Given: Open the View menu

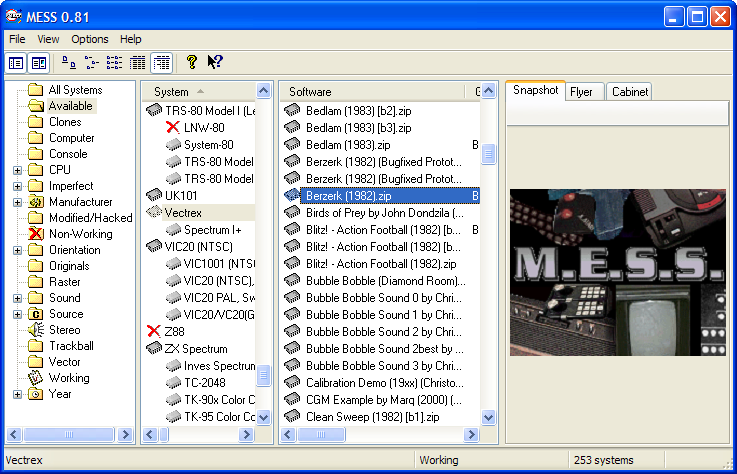Looking at the screenshot, I should click(48, 39).
